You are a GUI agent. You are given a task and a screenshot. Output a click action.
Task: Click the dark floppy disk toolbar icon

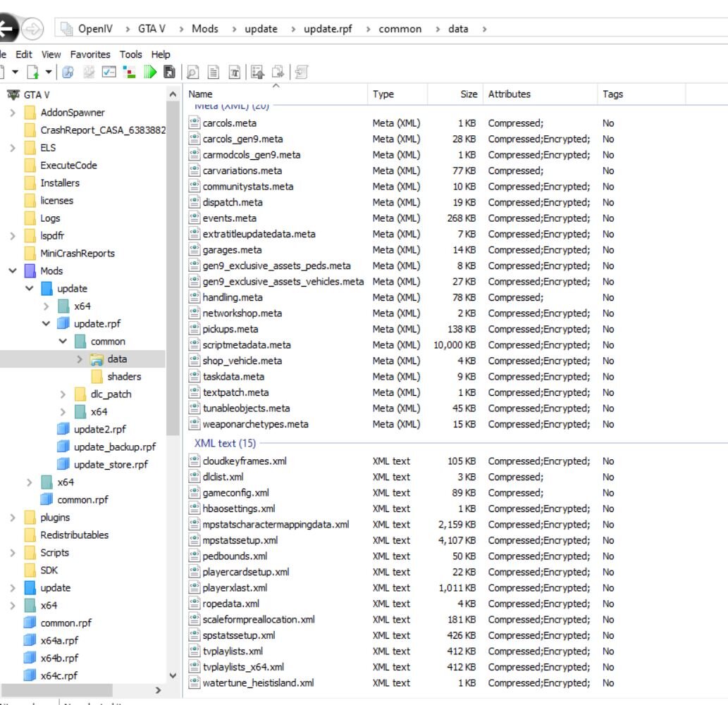[x=169, y=72]
